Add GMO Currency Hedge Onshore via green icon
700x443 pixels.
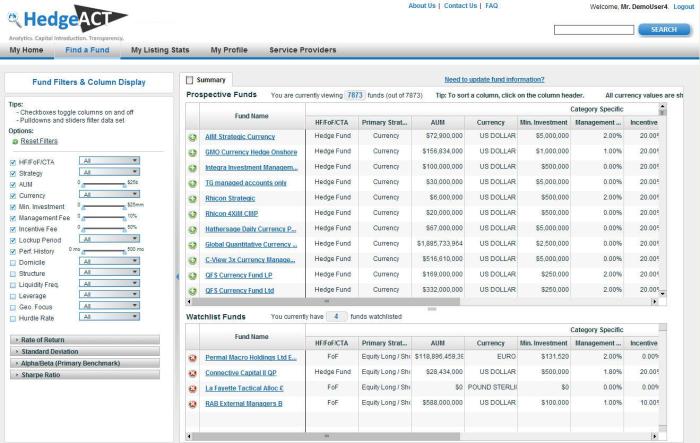192,153
